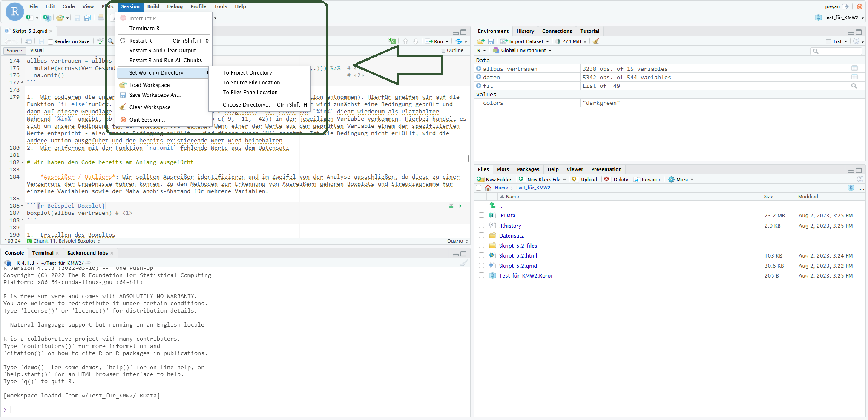Toggle the Outline panel button
The height and width of the screenshot is (420, 868).
click(452, 50)
